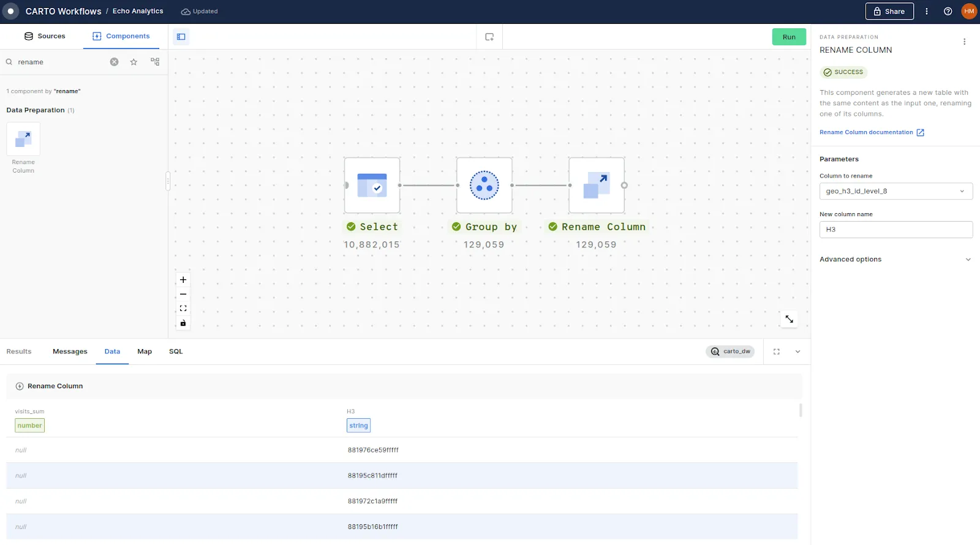Viewport: 980px width, 545px height.
Task: Click the favorites star filter icon
Action: [x=134, y=62]
